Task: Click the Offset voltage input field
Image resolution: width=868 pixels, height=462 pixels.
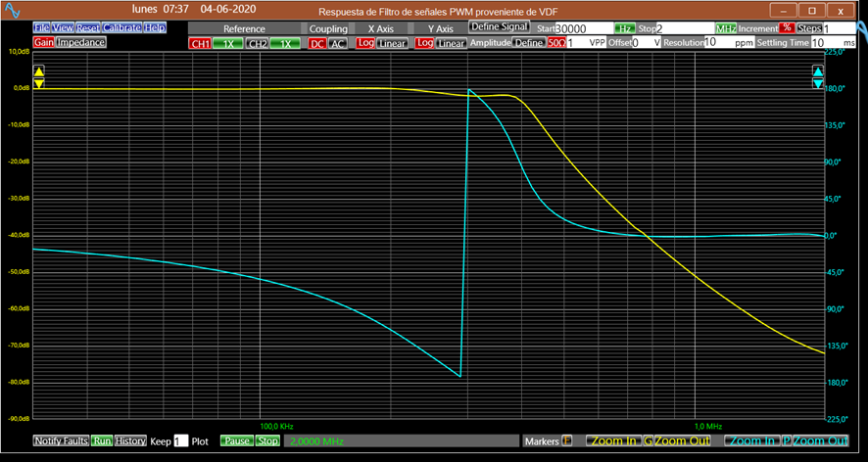Action: tap(646, 43)
